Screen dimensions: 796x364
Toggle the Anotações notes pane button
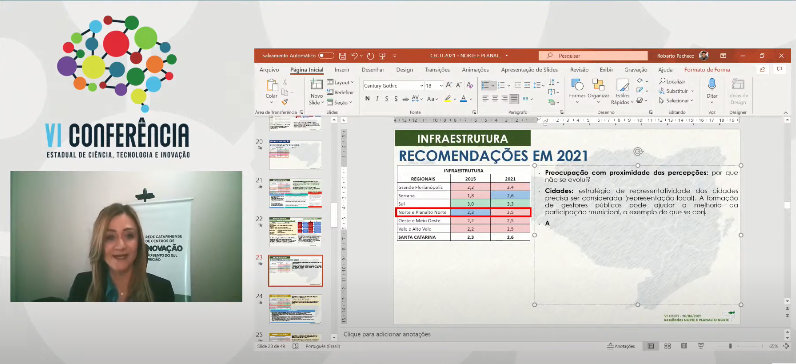tap(621, 346)
